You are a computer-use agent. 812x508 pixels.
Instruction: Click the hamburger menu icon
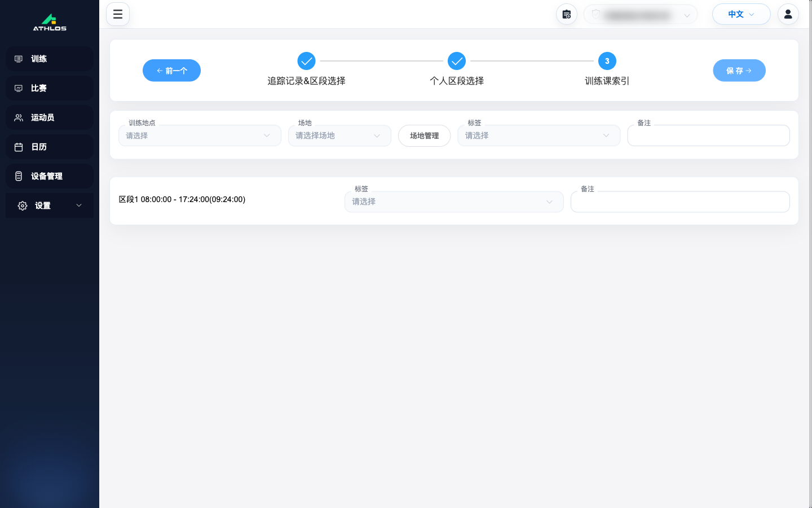[x=118, y=14]
